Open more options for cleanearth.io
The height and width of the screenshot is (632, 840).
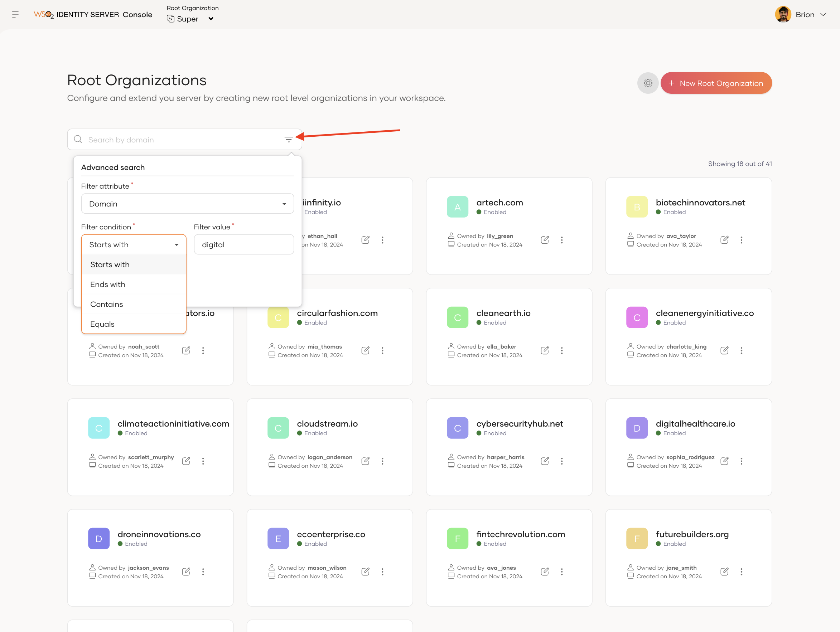562,350
